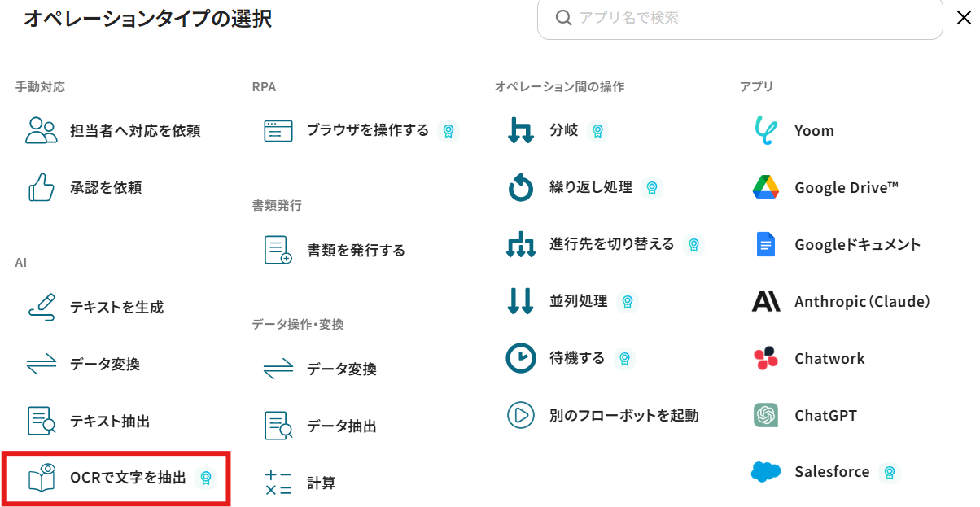
Task: Select the Salesforce label
Action: click(832, 472)
